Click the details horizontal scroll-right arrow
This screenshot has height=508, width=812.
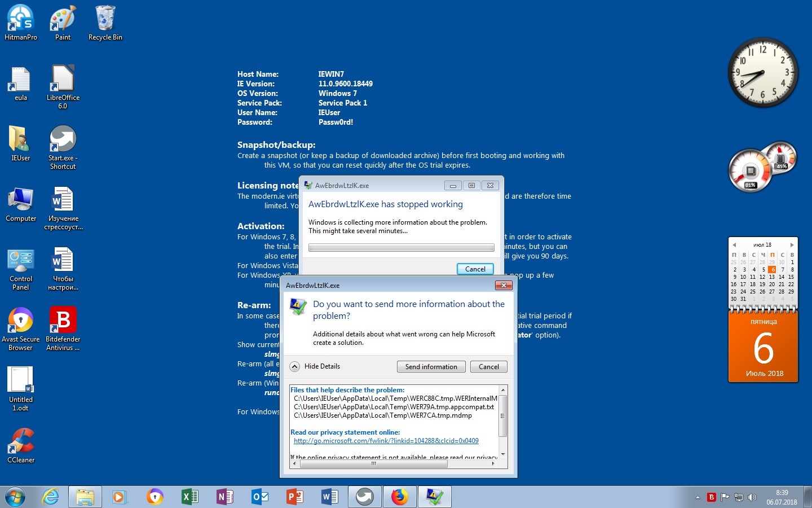click(493, 464)
